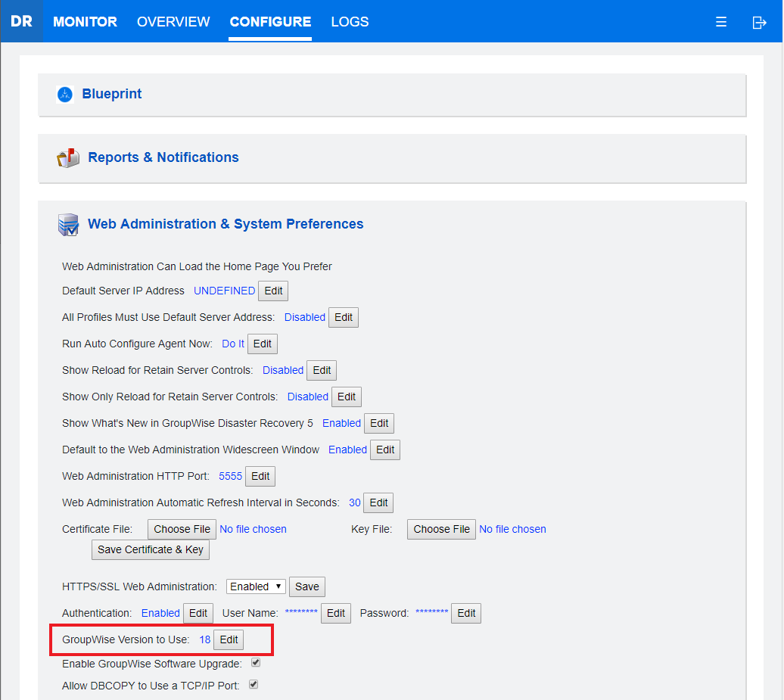Click the masked Password value
The height and width of the screenshot is (700, 784).
click(x=431, y=612)
